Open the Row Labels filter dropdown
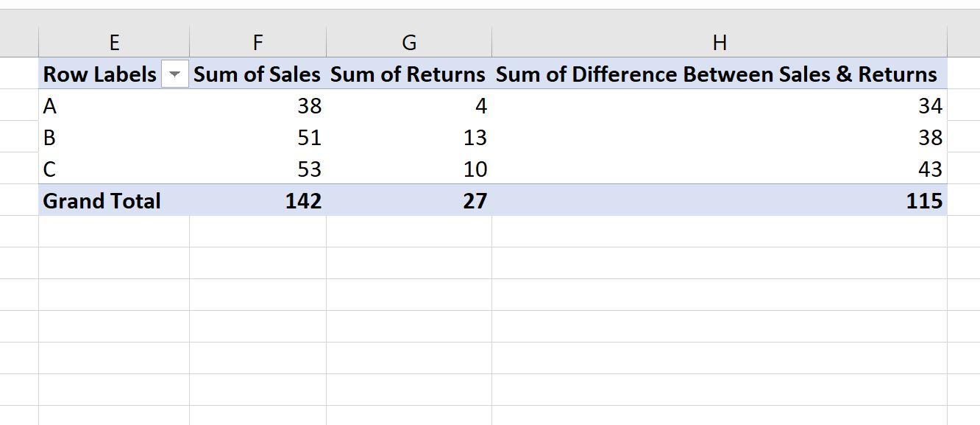The width and height of the screenshot is (980, 425). pyautogui.click(x=174, y=74)
